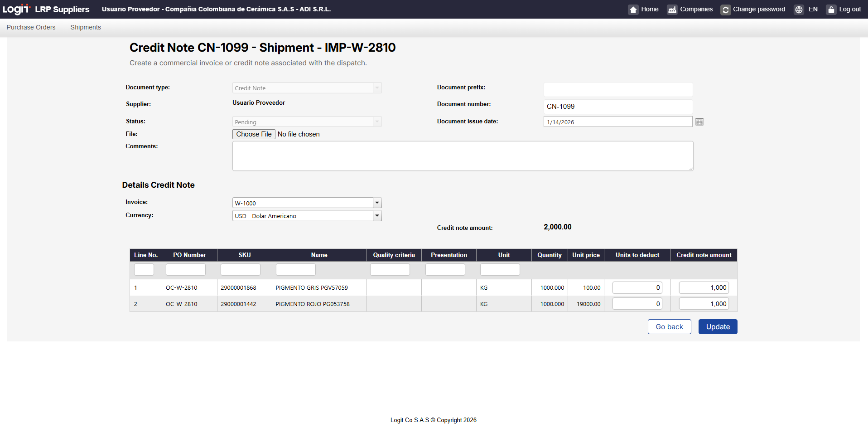The image size is (868, 433).
Task: Click the Go back button
Action: [669, 327]
